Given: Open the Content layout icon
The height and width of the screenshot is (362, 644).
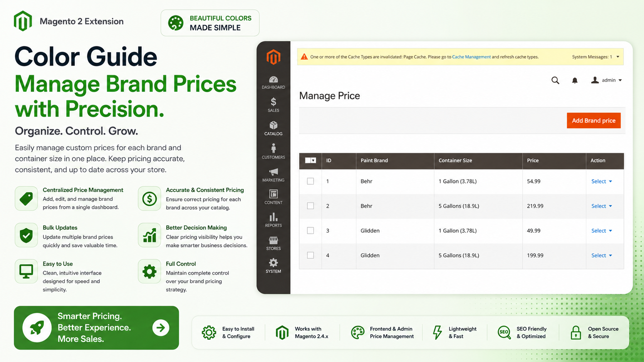Looking at the screenshot, I should point(273,194).
